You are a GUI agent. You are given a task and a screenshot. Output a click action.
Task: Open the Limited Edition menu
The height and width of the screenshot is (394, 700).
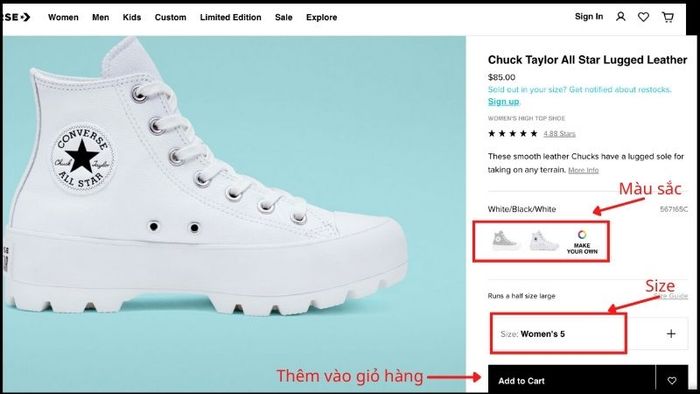[230, 17]
